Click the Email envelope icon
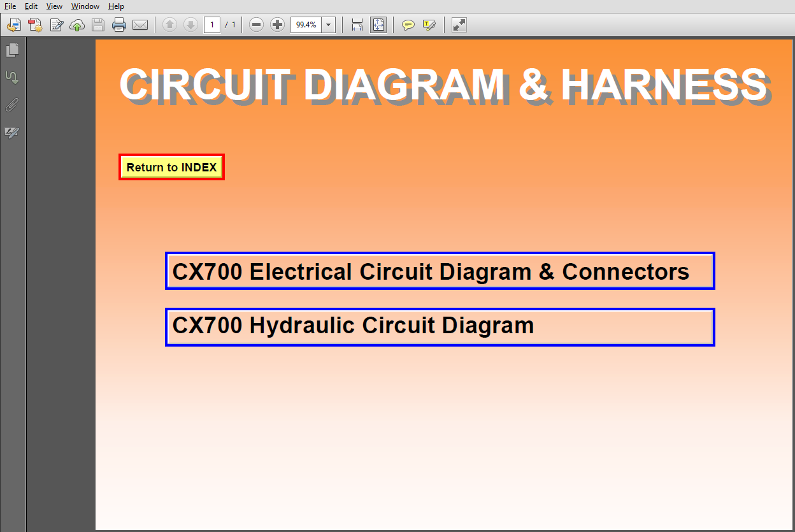The height and width of the screenshot is (532, 795). [140, 25]
